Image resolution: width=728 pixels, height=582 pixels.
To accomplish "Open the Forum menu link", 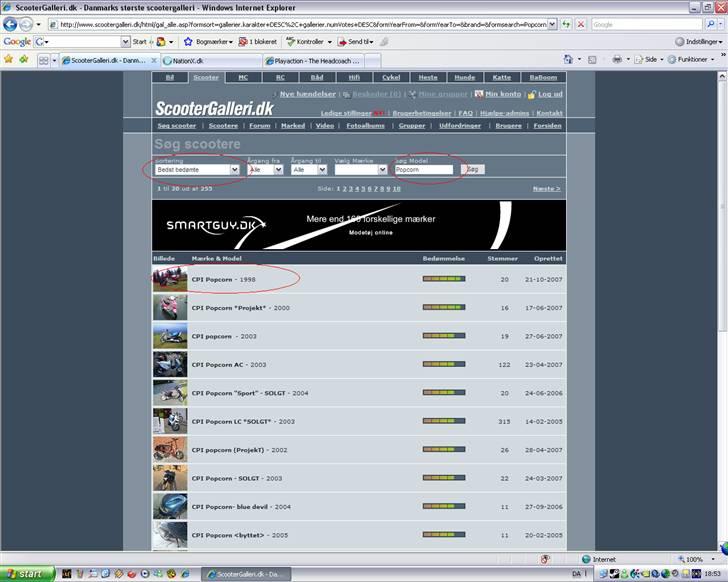I will pos(259,126).
